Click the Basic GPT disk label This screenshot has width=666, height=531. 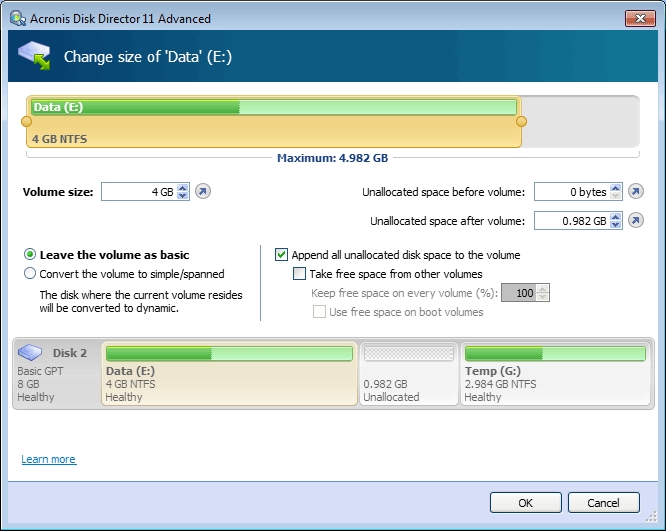click(x=40, y=371)
